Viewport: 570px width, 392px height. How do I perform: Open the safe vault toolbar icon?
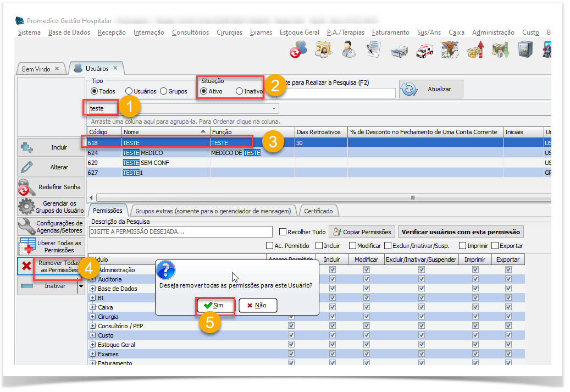pyautogui.click(x=525, y=50)
